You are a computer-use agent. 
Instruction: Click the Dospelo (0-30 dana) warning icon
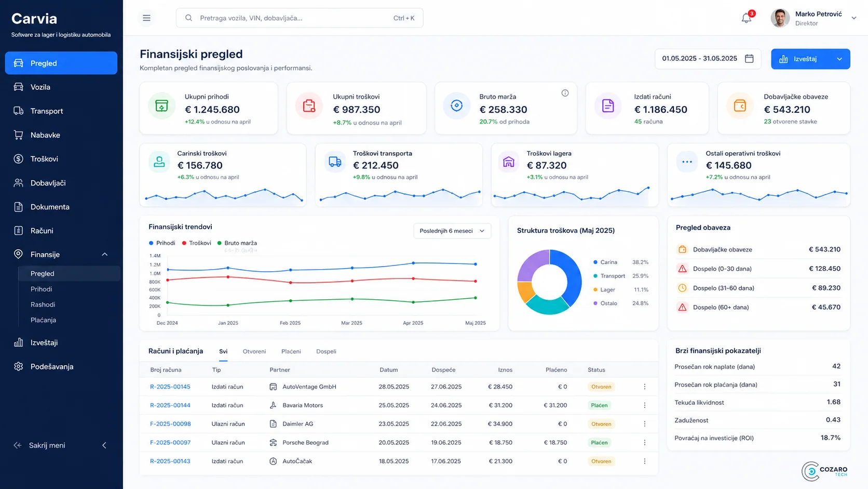(x=682, y=269)
